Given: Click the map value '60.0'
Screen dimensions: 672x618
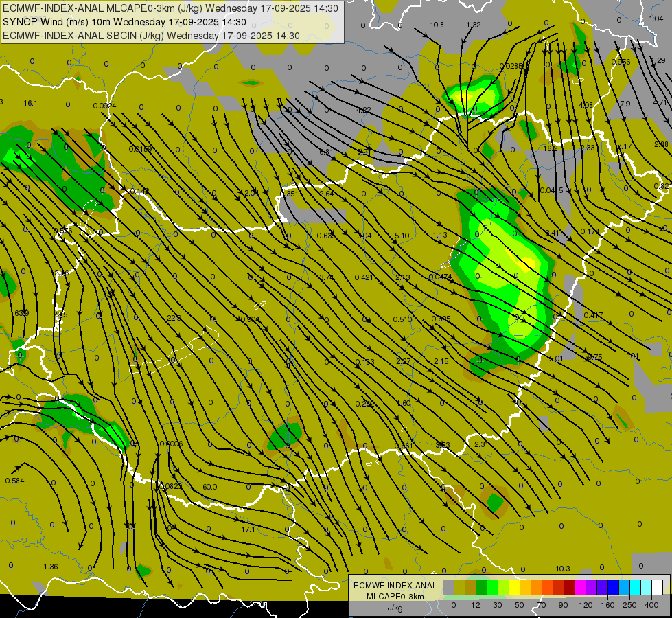Looking at the screenshot, I should tap(210, 487).
